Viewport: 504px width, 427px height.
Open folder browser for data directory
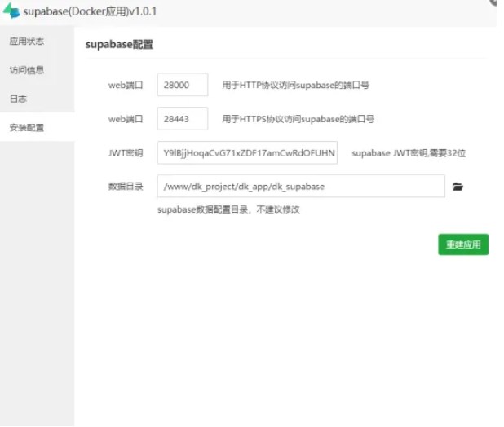[x=458, y=187]
